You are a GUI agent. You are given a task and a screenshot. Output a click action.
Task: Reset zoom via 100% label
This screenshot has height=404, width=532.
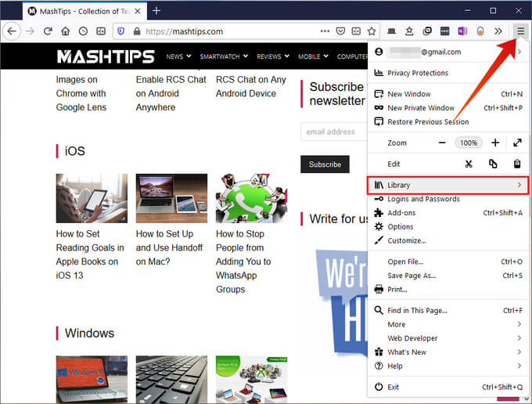[x=468, y=143]
